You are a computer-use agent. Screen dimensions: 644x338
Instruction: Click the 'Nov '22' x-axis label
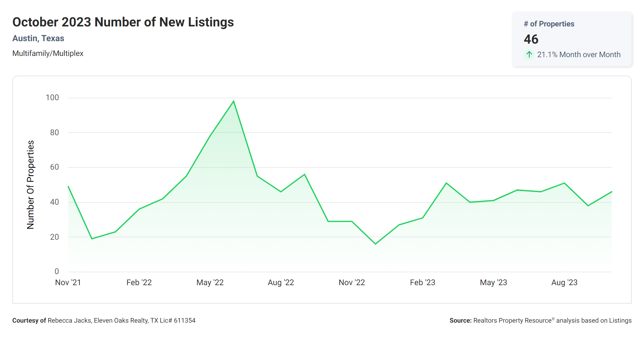coord(351,282)
